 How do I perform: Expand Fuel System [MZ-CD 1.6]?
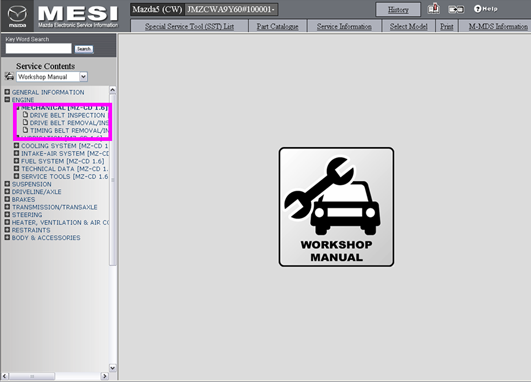point(16,161)
